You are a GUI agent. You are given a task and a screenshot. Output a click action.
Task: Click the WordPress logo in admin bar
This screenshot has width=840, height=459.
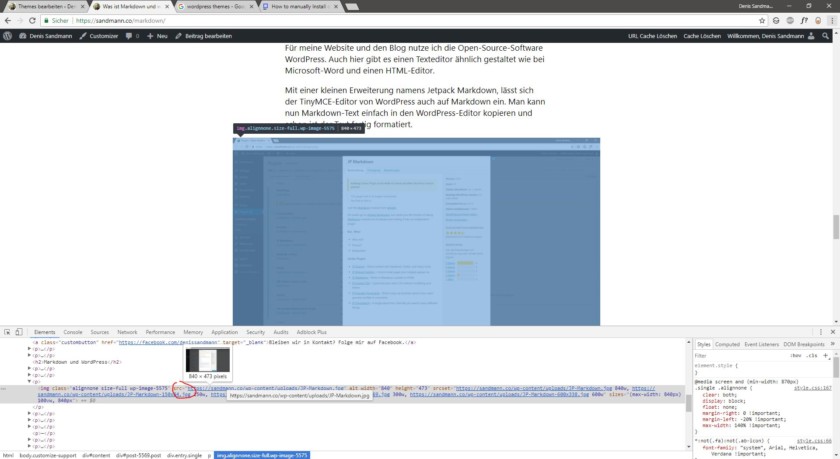coord(8,36)
